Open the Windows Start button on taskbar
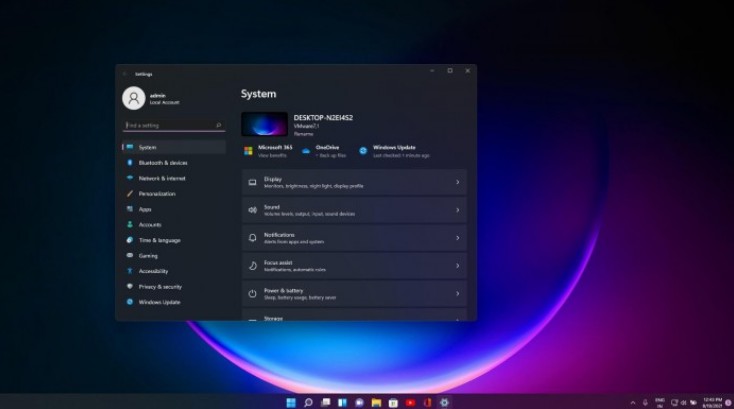The width and height of the screenshot is (734, 409). coord(290,402)
